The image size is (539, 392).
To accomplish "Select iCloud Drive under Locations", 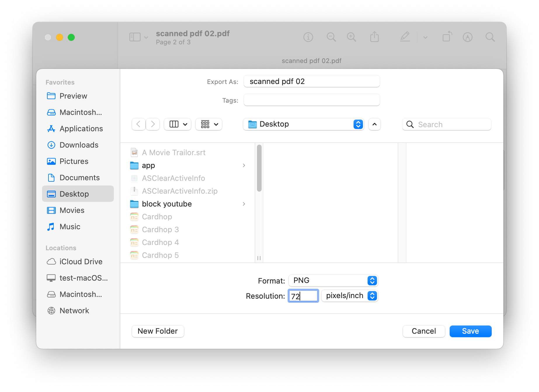I will (81, 261).
